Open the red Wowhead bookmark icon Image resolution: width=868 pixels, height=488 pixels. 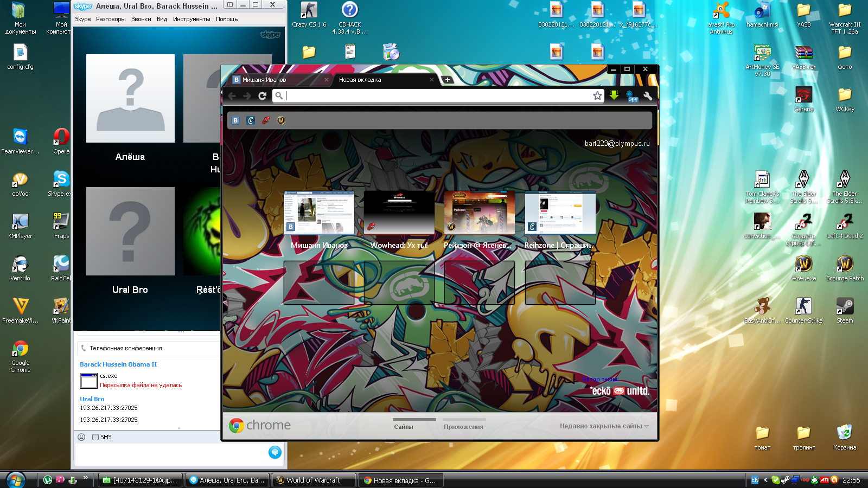[x=266, y=120]
